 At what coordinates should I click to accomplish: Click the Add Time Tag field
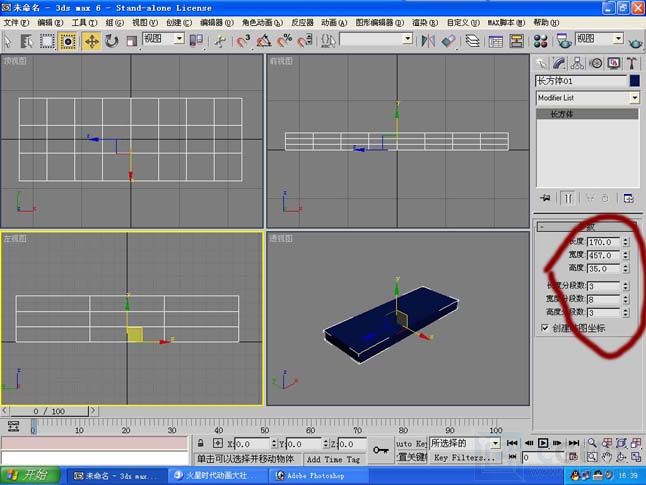334,459
